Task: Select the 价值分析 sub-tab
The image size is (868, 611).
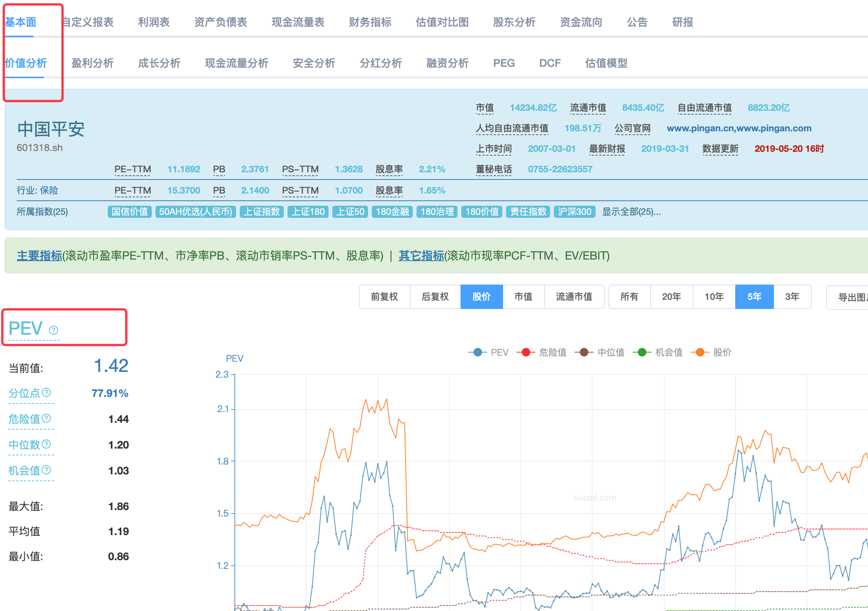Action: pos(26,63)
